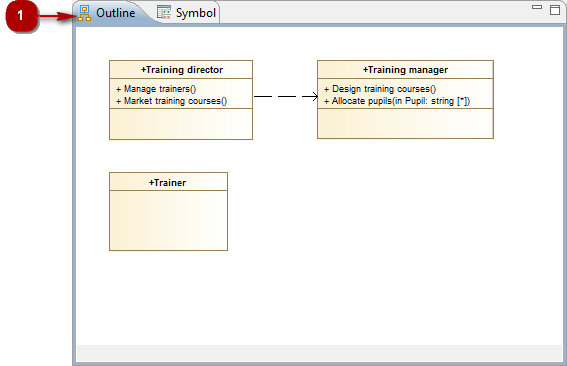Select the Allocate pupils operation
This screenshot has width=567, height=366.
(397, 101)
